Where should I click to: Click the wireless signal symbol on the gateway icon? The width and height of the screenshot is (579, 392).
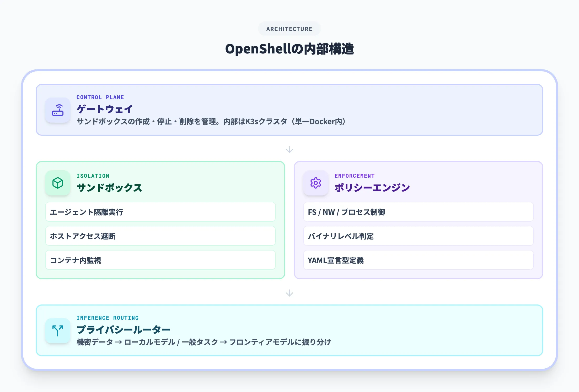tap(60, 106)
